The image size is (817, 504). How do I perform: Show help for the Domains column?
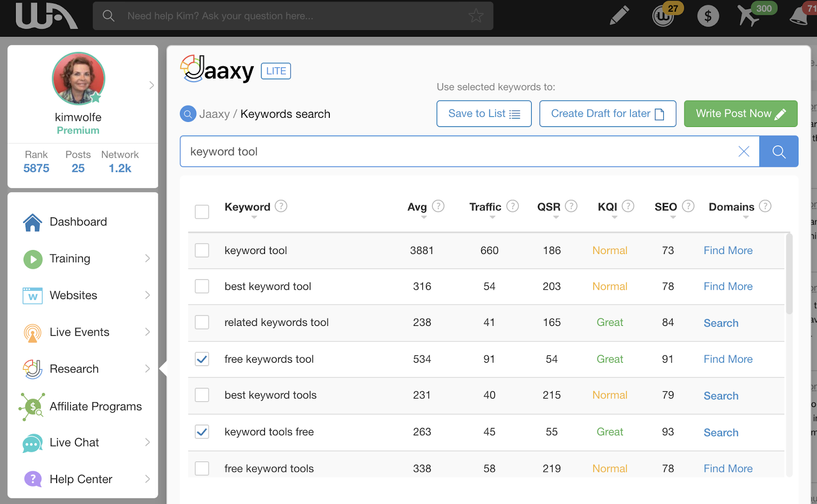pyautogui.click(x=765, y=206)
